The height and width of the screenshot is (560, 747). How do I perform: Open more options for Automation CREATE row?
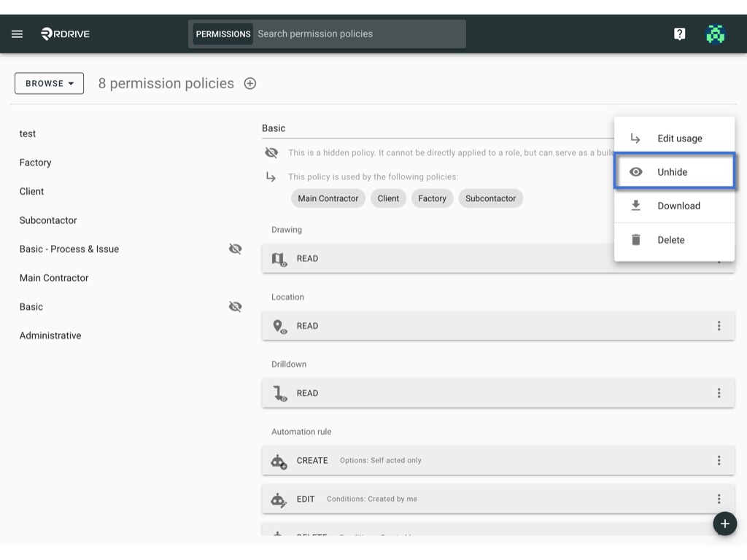click(719, 460)
